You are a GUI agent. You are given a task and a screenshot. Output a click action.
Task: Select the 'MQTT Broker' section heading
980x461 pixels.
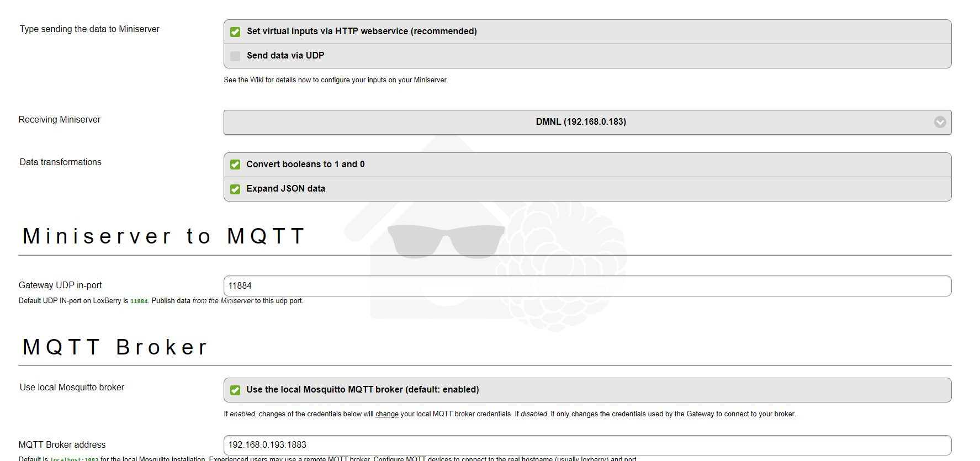115,347
